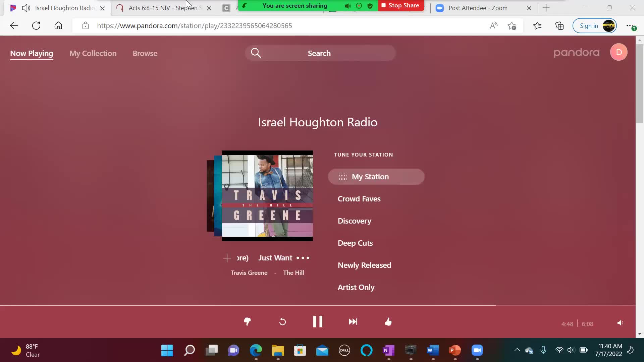644x362 pixels.
Task: Mute Pandora volume speaker icon
Action: pos(620,323)
